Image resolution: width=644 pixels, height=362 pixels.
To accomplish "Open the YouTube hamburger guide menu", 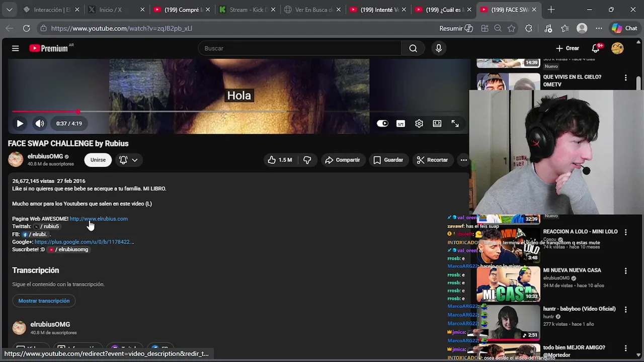I will (x=16, y=48).
